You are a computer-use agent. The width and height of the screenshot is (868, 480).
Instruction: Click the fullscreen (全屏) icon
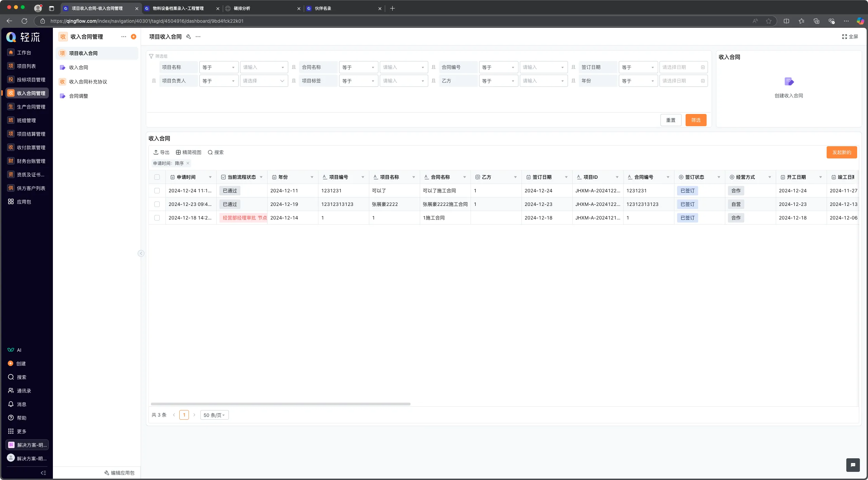[x=844, y=37]
